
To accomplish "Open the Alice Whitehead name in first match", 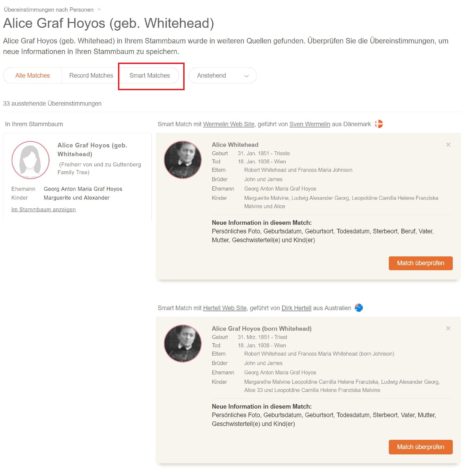I will pyautogui.click(x=235, y=145).
